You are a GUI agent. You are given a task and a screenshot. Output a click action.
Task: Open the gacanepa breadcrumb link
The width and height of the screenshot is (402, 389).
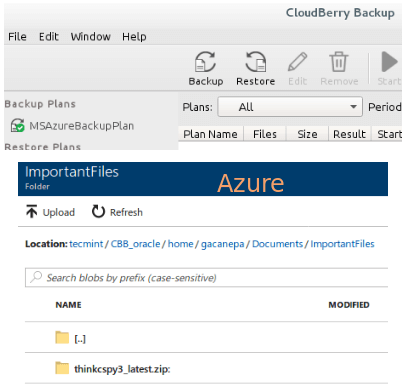click(x=222, y=244)
